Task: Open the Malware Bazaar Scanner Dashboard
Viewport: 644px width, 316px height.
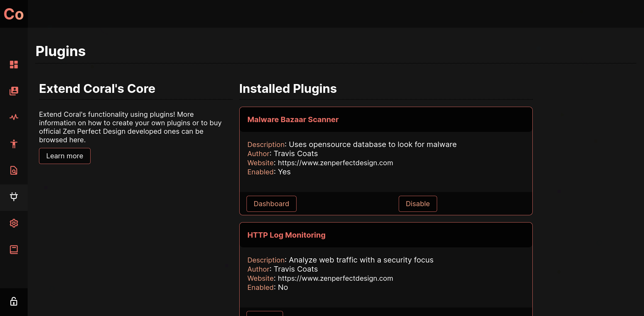Action: (271, 204)
